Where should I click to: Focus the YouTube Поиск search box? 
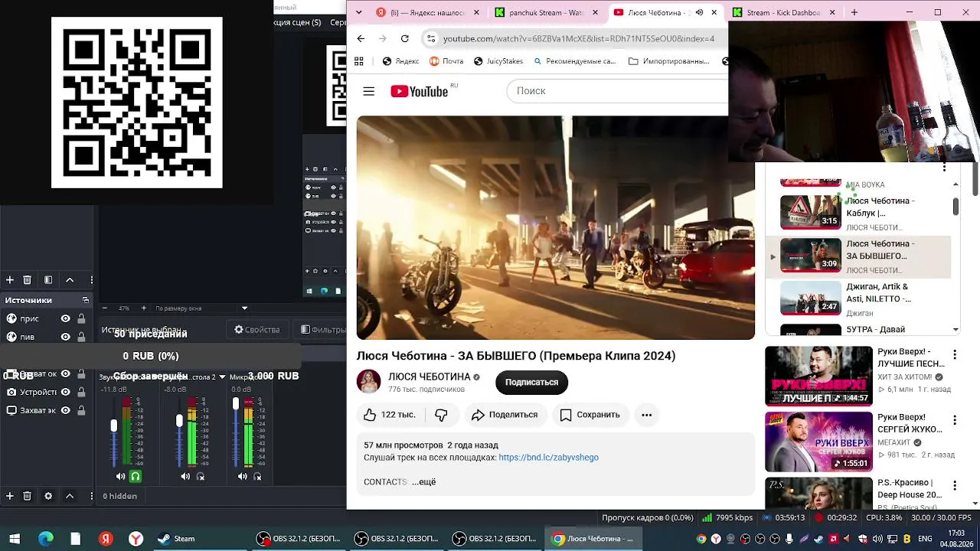tap(617, 91)
